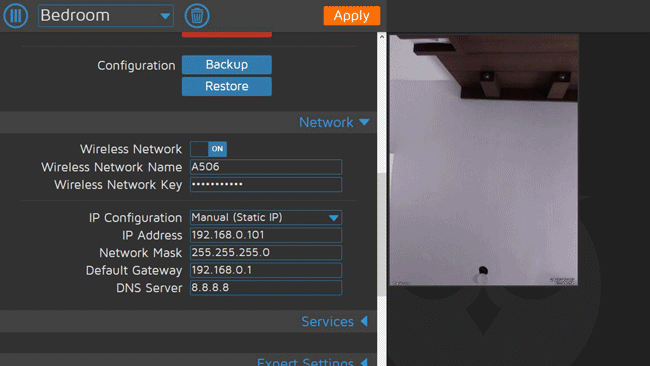650x366 pixels.
Task: Edit the DNS Server field
Action: click(x=266, y=288)
